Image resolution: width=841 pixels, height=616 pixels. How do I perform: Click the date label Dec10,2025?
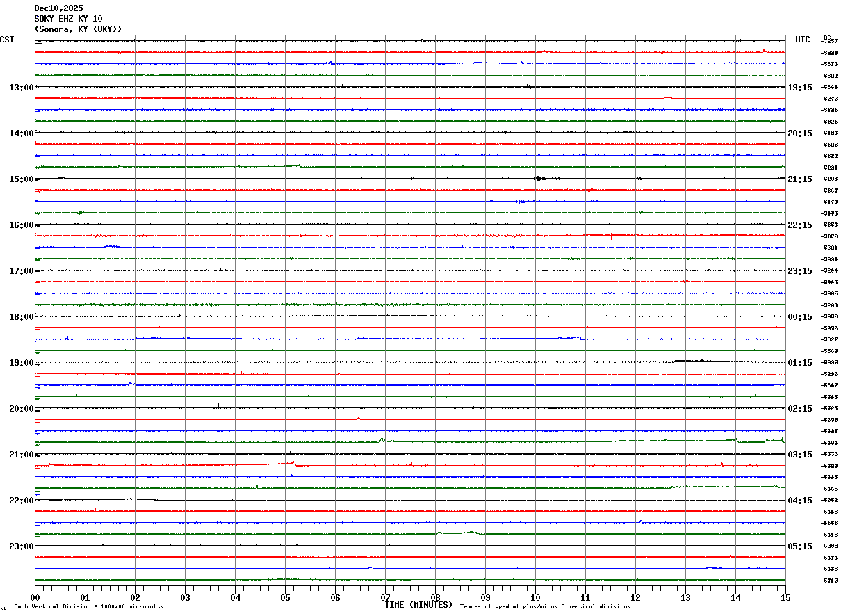58,8
